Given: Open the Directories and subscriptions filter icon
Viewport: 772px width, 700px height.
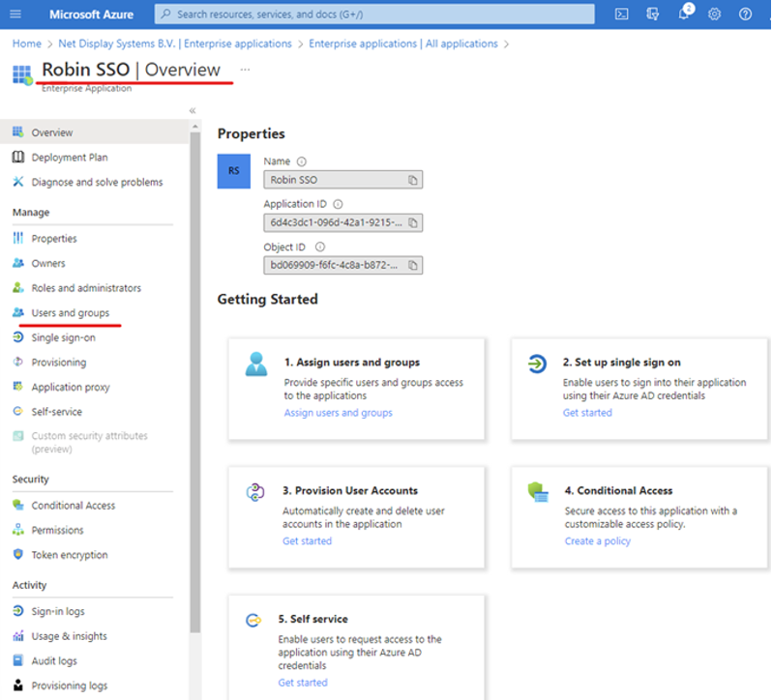Looking at the screenshot, I should pyautogui.click(x=653, y=15).
